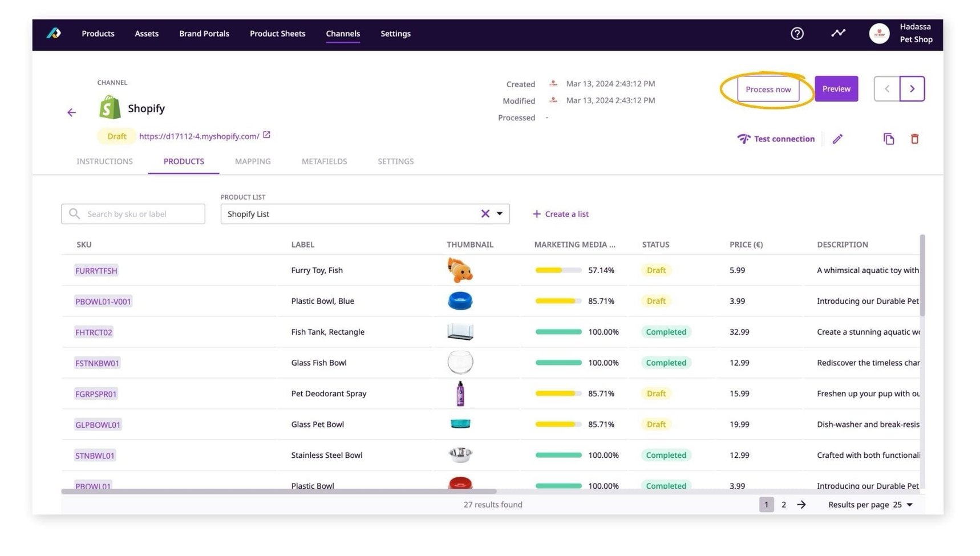Open the Channels menu item
The image size is (980, 556).
pos(343,33)
